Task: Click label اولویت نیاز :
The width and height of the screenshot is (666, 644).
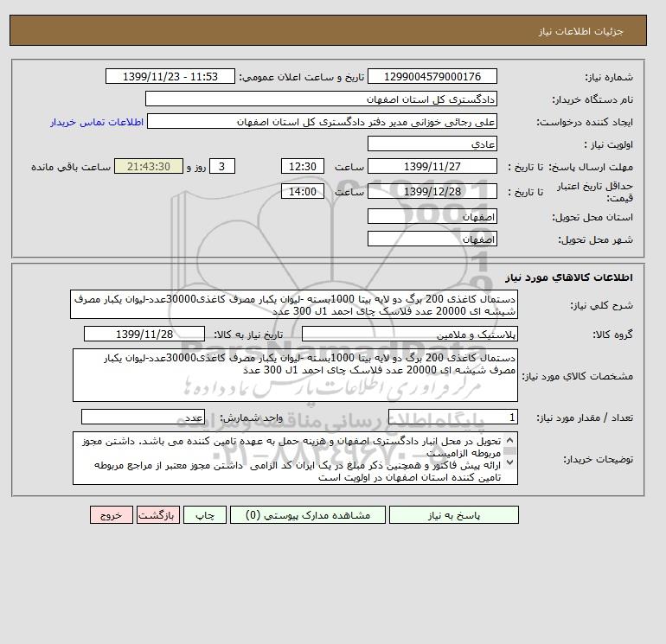Action: pyautogui.click(x=609, y=144)
